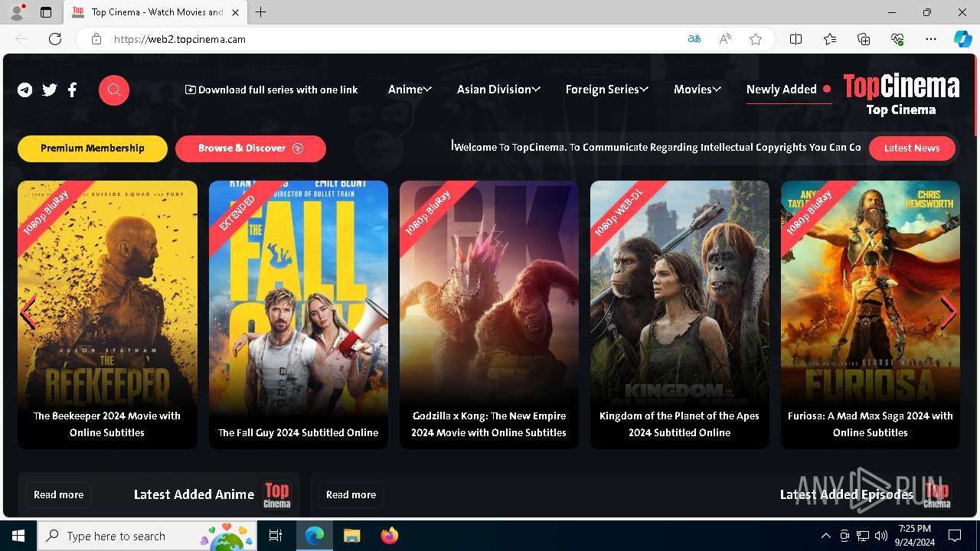Open browser Collections
The height and width of the screenshot is (551, 980).
tap(864, 39)
